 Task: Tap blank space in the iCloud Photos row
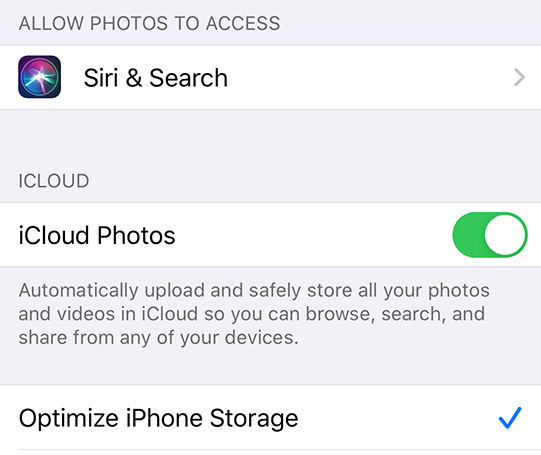(x=311, y=235)
